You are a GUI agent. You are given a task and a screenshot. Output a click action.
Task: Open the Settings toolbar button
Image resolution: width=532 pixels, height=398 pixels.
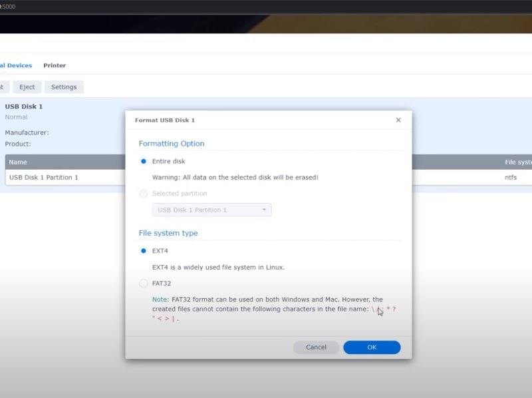(x=64, y=87)
